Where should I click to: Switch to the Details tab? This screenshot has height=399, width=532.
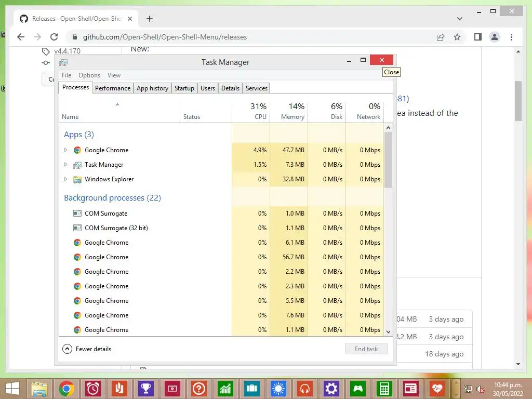[230, 88]
